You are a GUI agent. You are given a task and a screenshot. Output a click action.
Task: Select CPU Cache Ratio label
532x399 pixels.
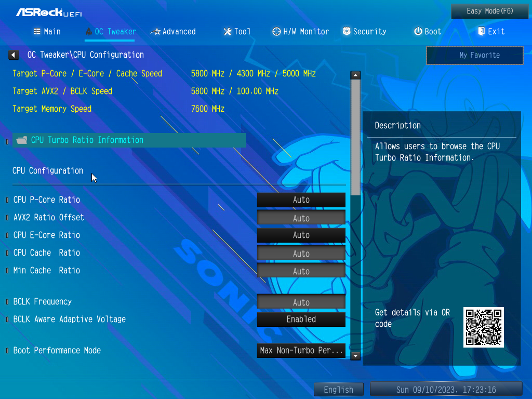[x=46, y=253]
